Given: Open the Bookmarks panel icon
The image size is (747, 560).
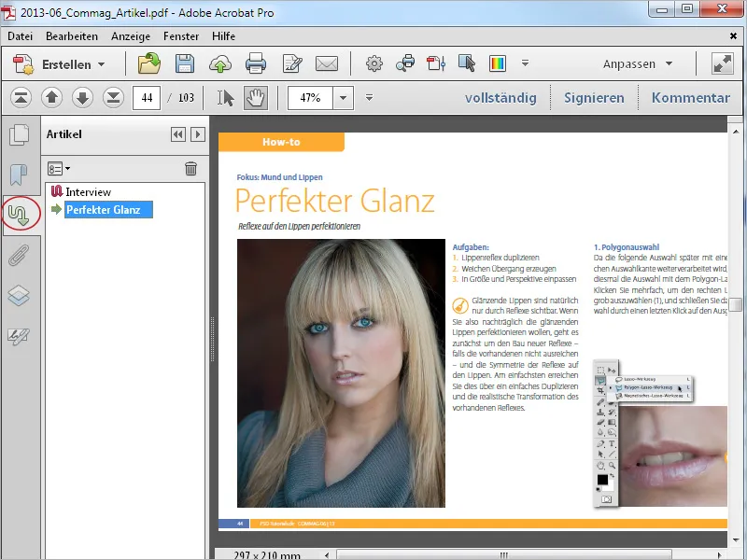Looking at the screenshot, I should (19, 175).
